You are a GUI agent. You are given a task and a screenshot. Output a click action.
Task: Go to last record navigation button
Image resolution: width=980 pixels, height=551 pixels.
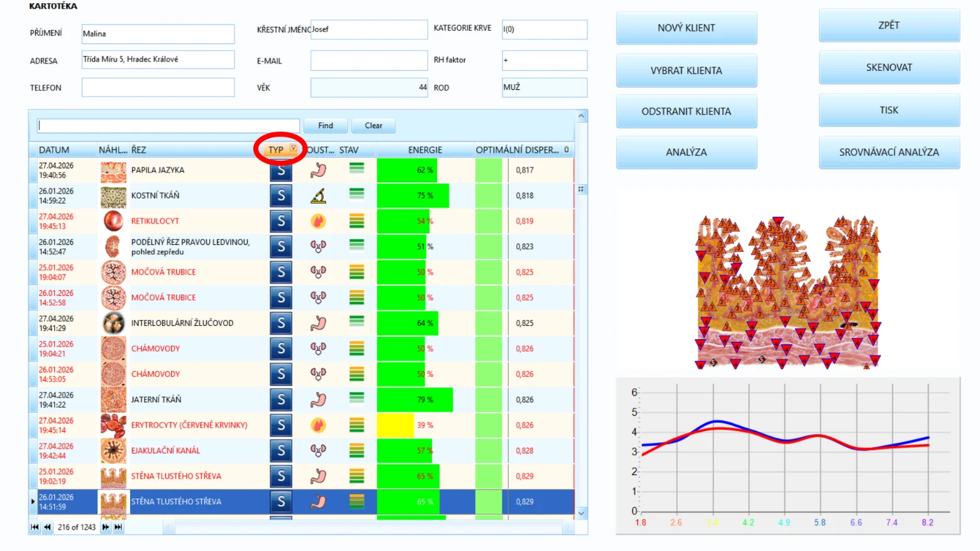[118, 527]
